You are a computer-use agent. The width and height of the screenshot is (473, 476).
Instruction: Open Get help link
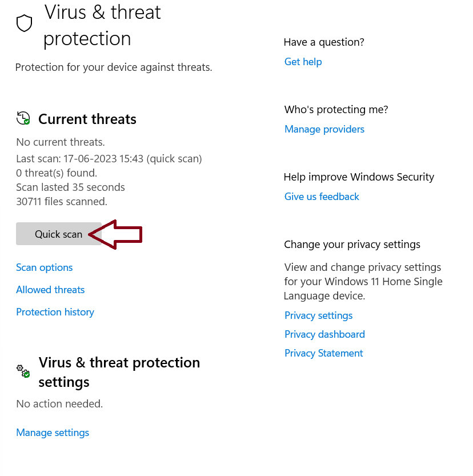303,61
